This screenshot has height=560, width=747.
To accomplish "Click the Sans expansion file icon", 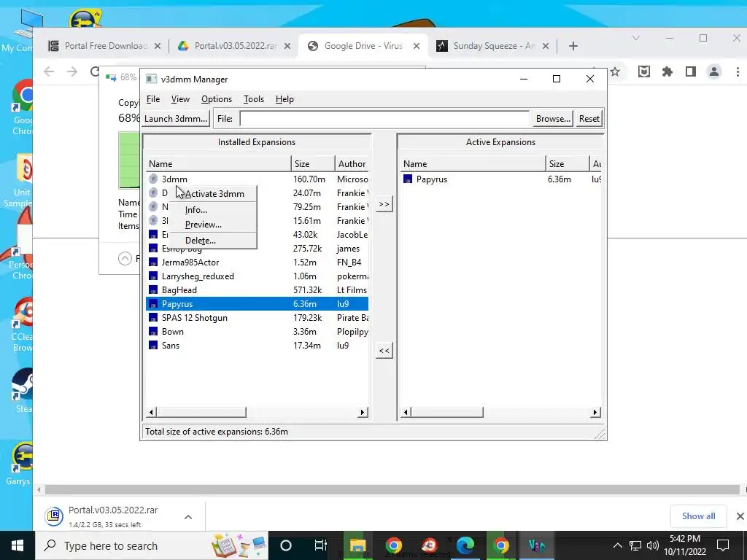I will click(153, 345).
